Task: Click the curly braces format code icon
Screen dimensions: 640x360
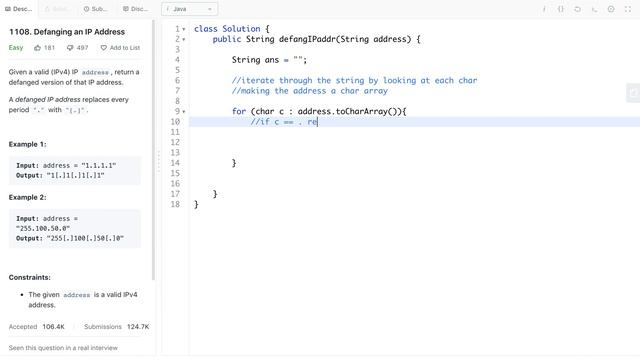Action: (x=561, y=9)
